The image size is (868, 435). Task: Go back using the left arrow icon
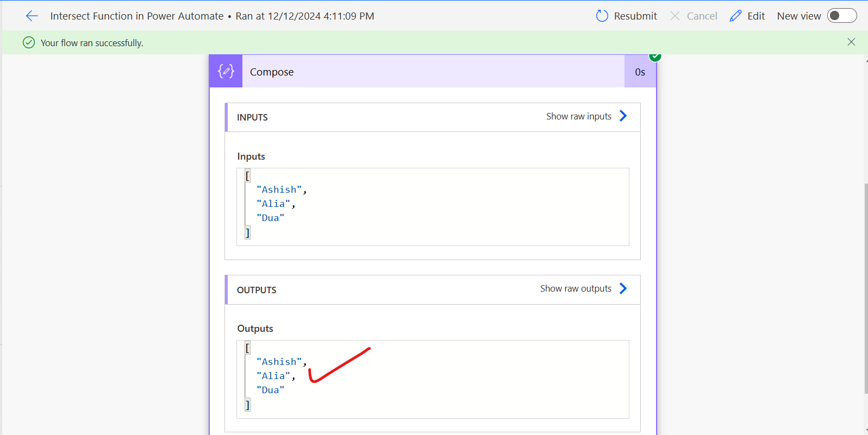(32, 16)
